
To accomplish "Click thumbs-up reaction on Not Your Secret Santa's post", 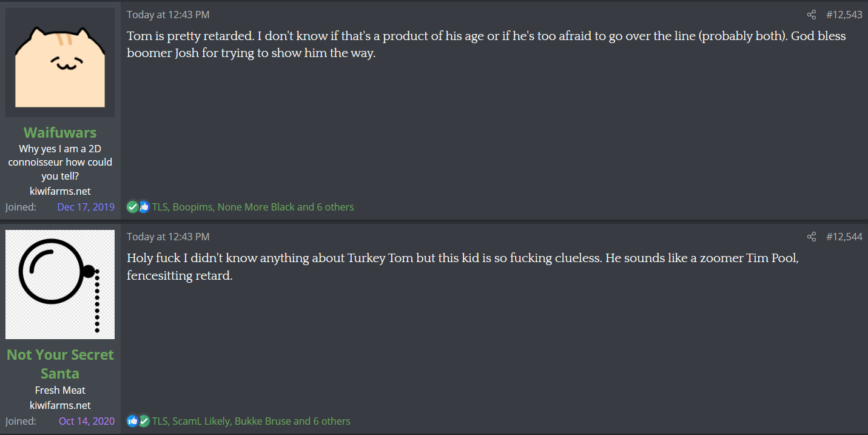I will click(133, 421).
